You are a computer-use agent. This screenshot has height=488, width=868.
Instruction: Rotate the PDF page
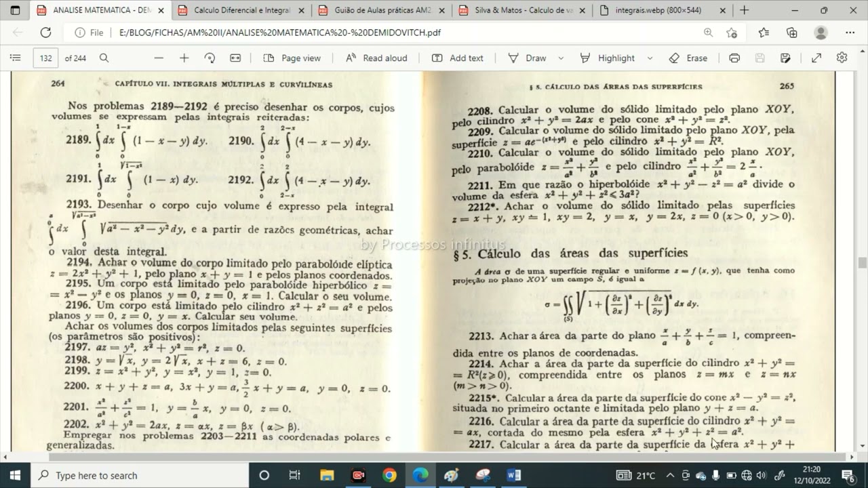tap(210, 58)
